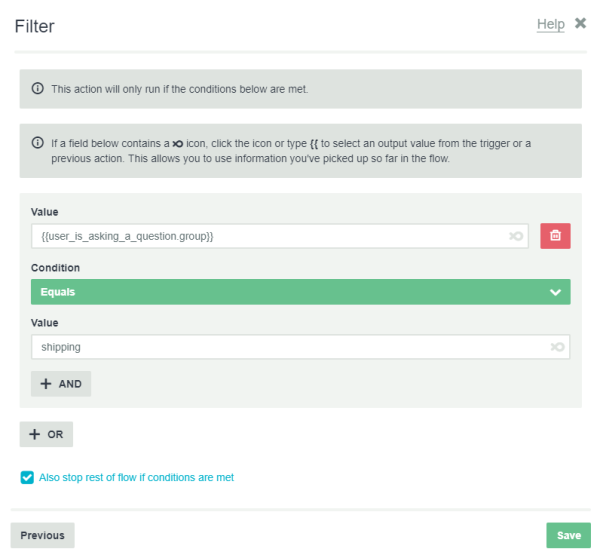This screenshot has height=558, width=600.
Task: Click the user_is_asking_a_question.group value field
Action: [280, 236]
